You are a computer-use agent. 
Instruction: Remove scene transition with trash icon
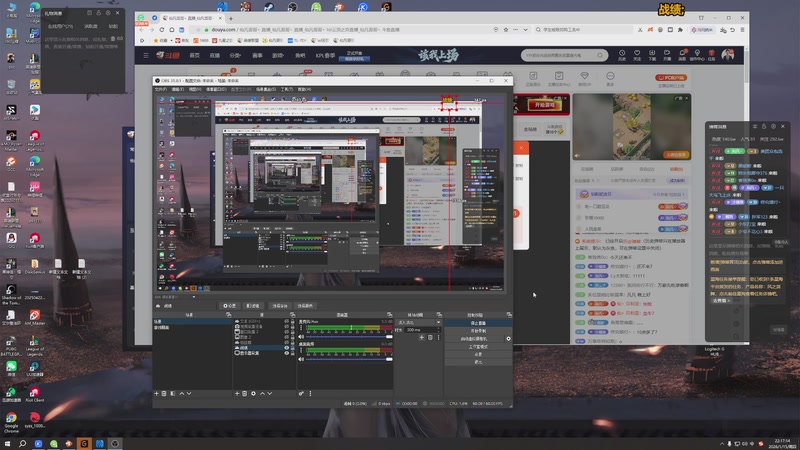tap(430, 337)
